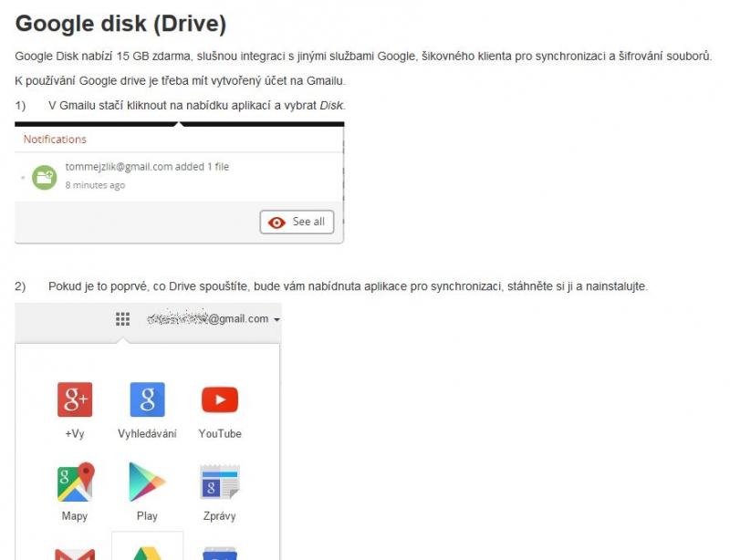Open the tommejzlik@gmail.com added 1 file notification
This screenshot has width=730, height=560.
coord(179,176)
